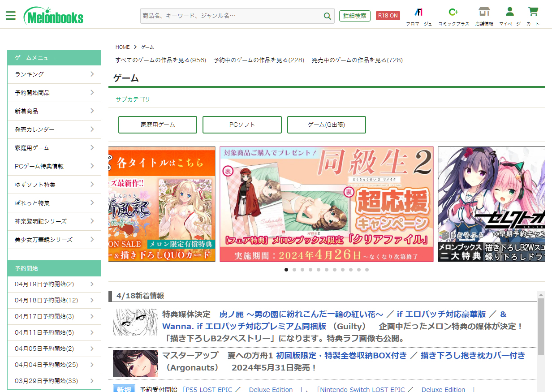The width and height of the screenshot is (552, 392).
Task: Click the Melonbooks logo
Action: point(53,16)
